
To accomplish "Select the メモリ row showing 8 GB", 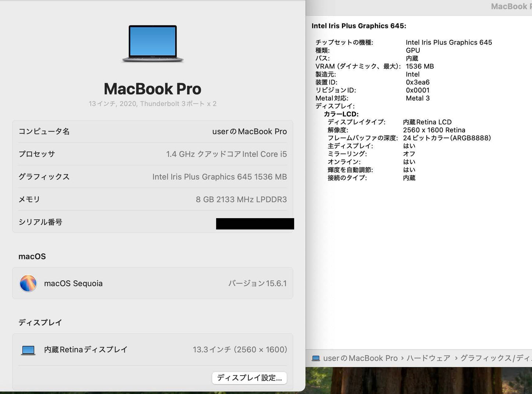I will (152, 199).
